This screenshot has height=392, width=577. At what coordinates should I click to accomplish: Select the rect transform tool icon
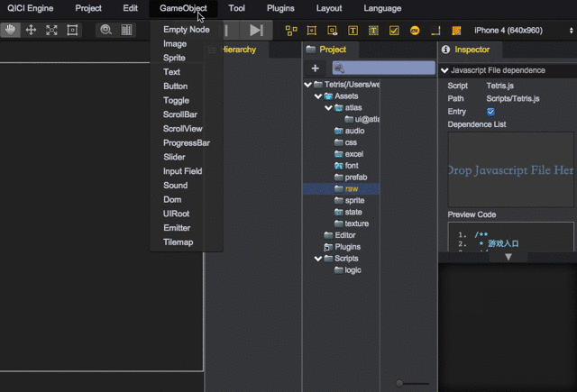click(x=73, y=30)
